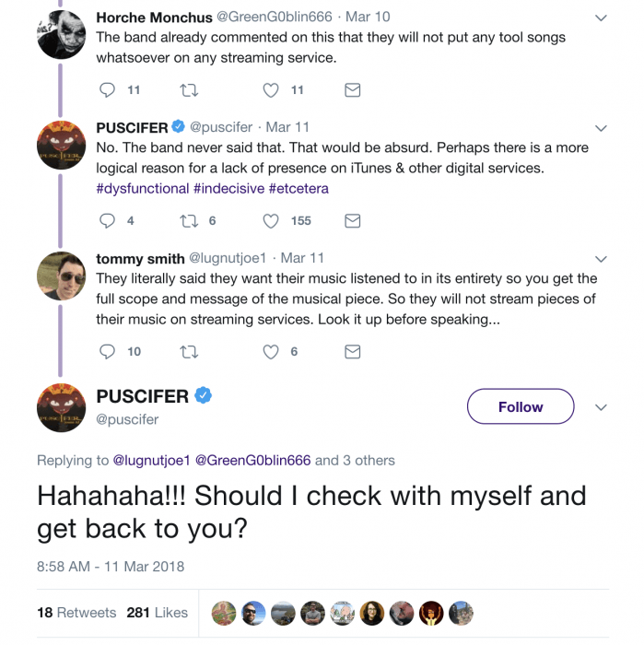Send Horche Monchus's tweet via direct message
This screenshot has height=645, width=644.
coord(352,90)
